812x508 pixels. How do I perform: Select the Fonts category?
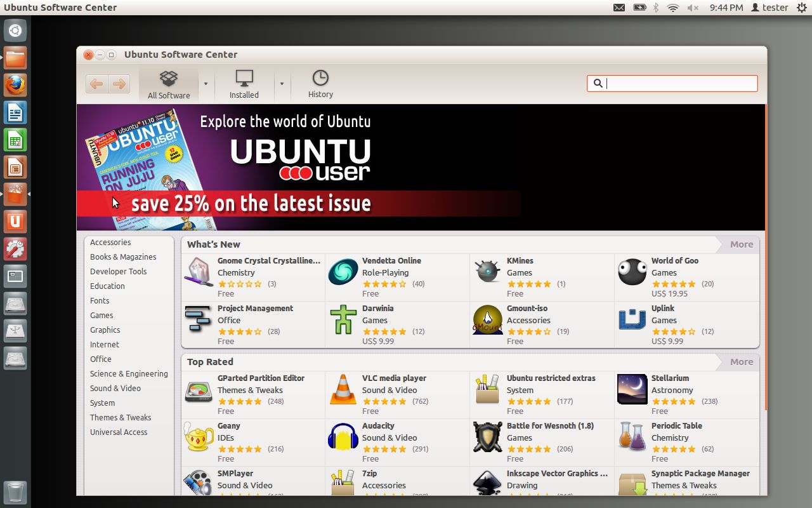[x=100, y=301]
